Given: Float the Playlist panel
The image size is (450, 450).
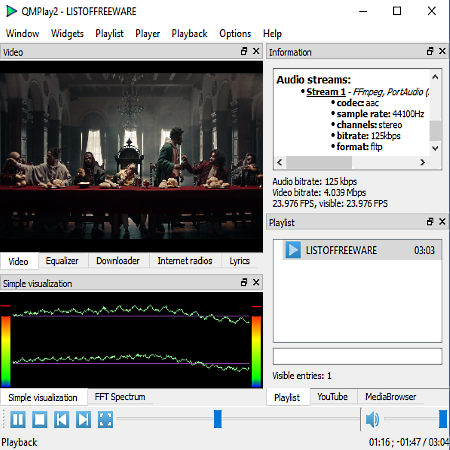Looking at the screenshot, I should [x=430, y=222].
